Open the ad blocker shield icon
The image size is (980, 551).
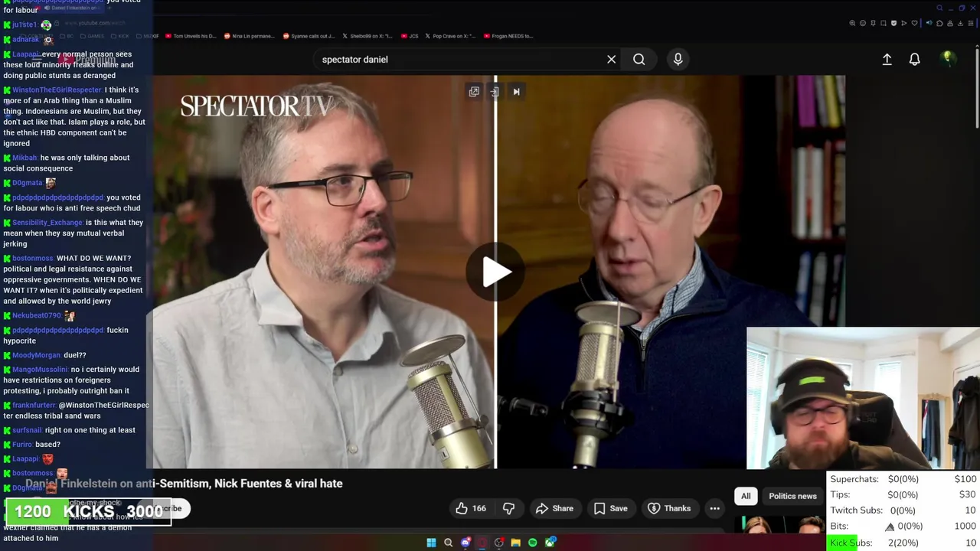coord(893,23)
